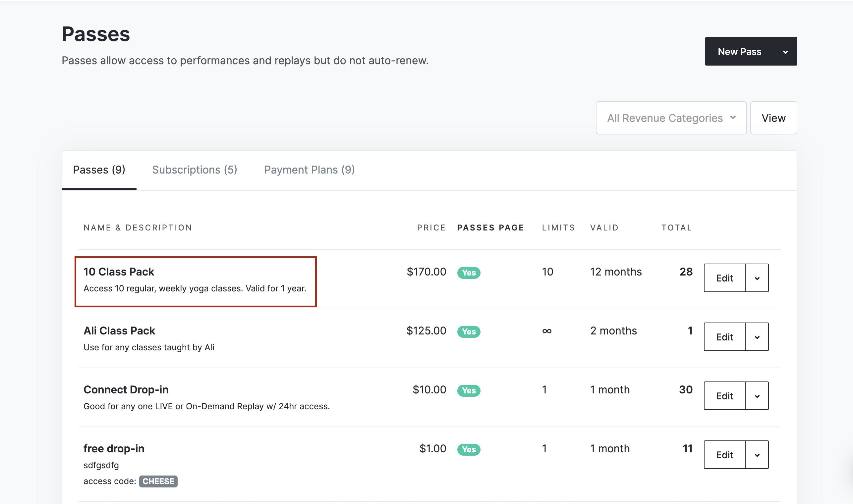853x504 pixels.
Task: Edit the Connect Drop-in pass
Action: pos(724,396)
